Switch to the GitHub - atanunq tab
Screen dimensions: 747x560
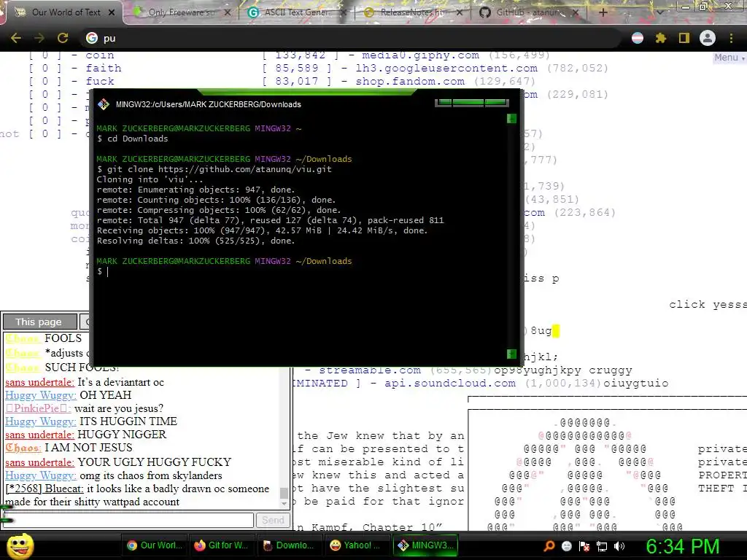pyautogui.click(x=529, y=12)
